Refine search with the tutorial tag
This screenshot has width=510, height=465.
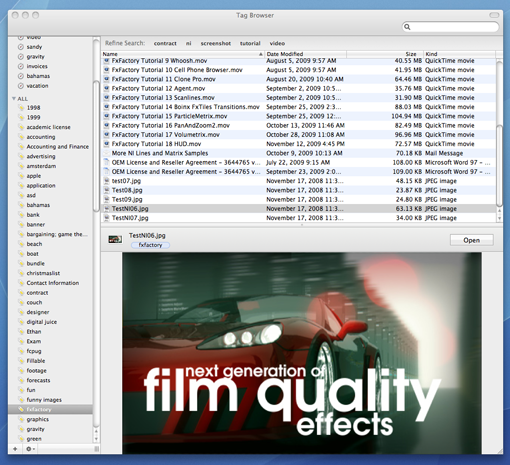pyautogui.click(x=250, y=43)
